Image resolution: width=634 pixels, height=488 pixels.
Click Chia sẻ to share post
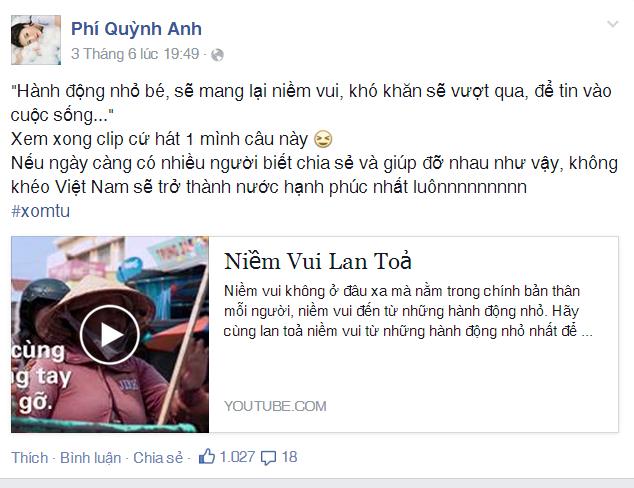158,458
